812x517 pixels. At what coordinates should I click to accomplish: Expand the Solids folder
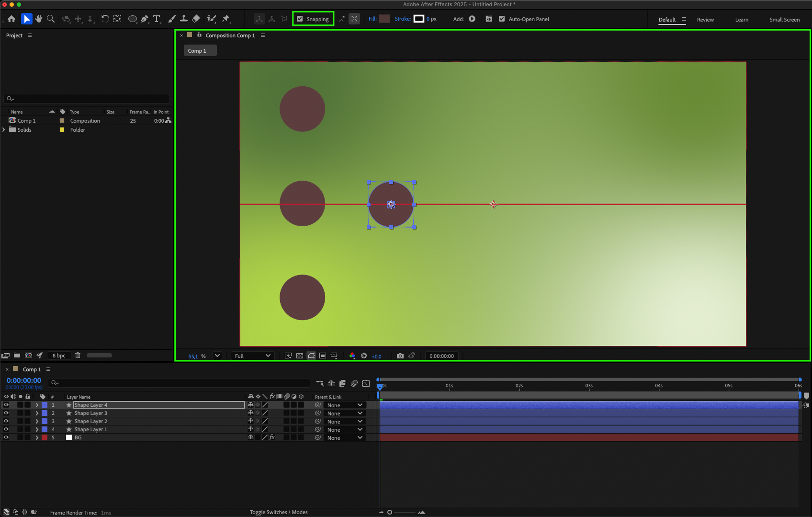(x=4, y=130)
